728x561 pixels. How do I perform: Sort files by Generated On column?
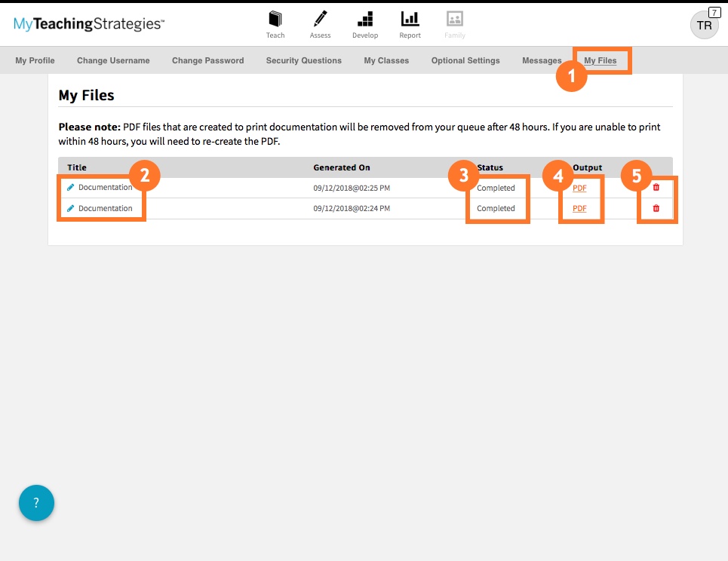pyautogui.click(x=342, y=167)
